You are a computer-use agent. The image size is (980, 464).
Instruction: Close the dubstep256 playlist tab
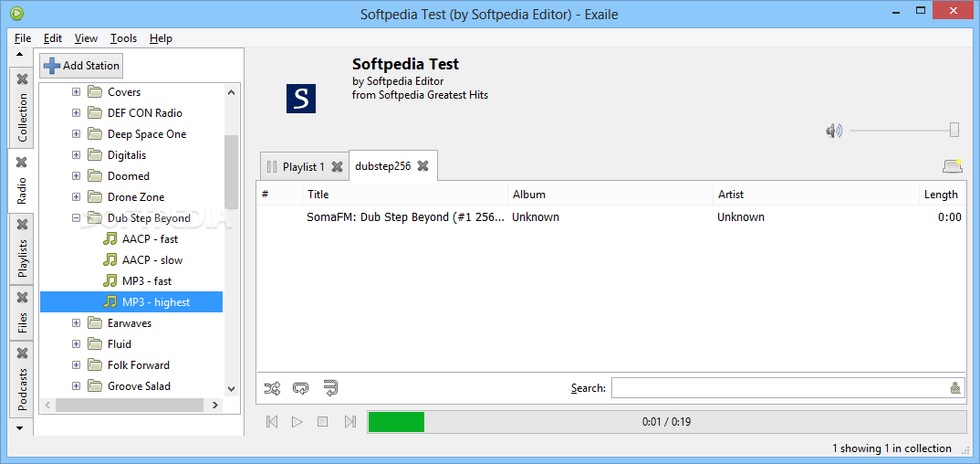coord(423,165)
